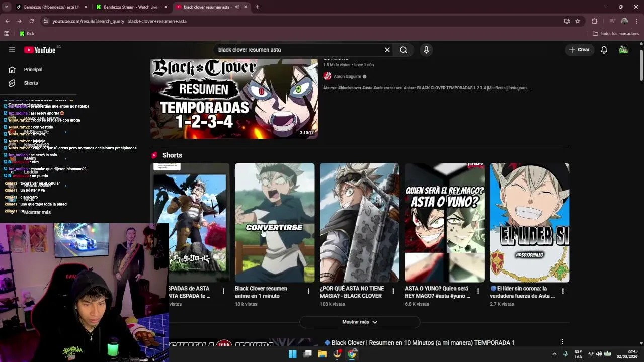Open '¿POR QUÉ ASTA NO TIENE MAGIA?' title
The height and width of the screenshot is (362, 644).
tap(352, 292)
